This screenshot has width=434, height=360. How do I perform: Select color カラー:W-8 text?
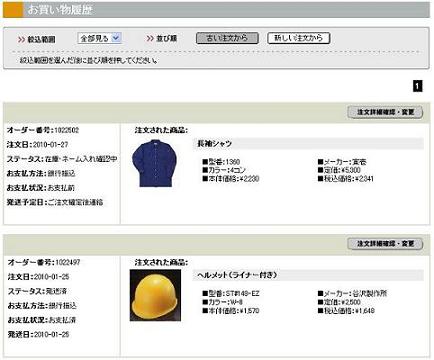point(223,302)
